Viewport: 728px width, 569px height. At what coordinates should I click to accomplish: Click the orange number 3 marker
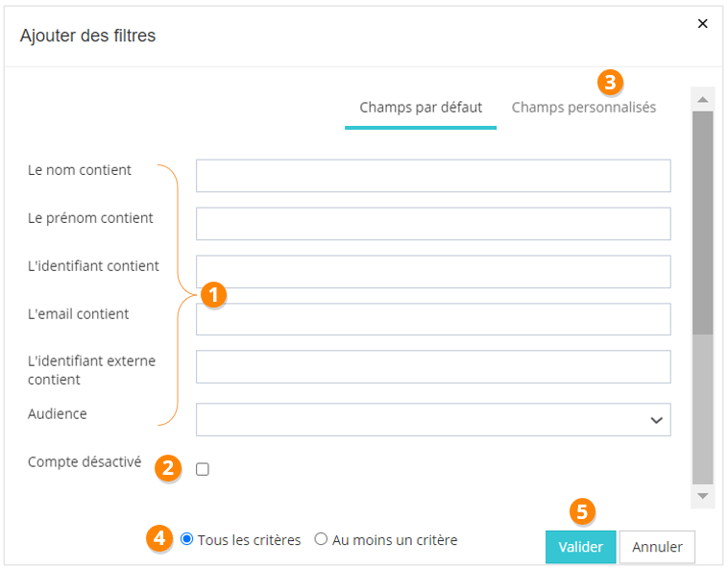610,81
